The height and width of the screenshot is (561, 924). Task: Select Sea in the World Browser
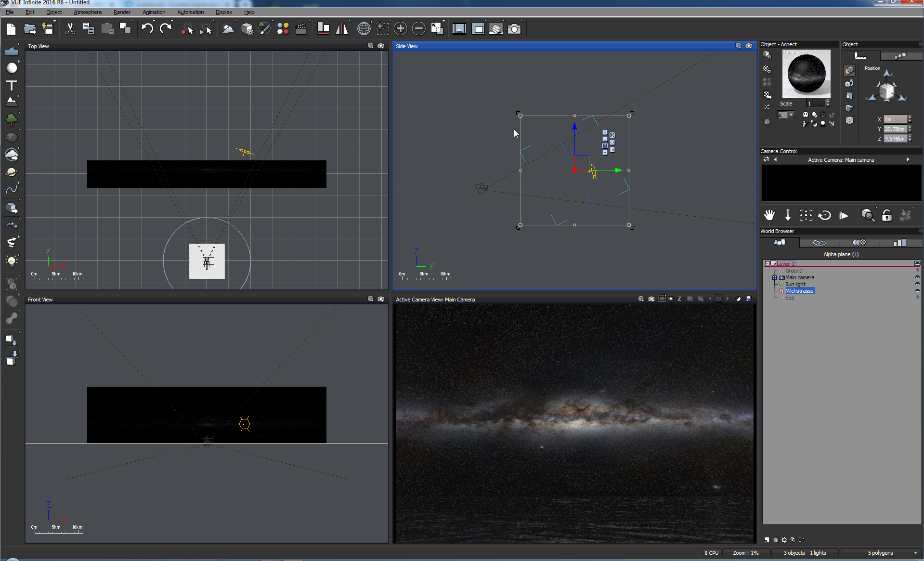coord(790,298)
